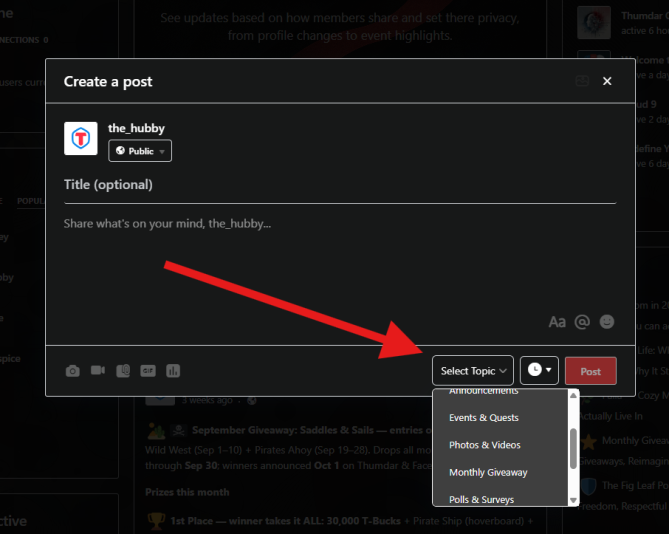669x534 pixels.
Task: Expand the Select Topic dropdown
Action: tap(473, 371)
